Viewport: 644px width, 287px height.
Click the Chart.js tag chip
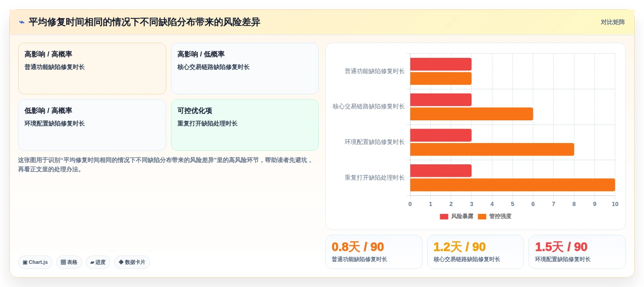point(35,262)
